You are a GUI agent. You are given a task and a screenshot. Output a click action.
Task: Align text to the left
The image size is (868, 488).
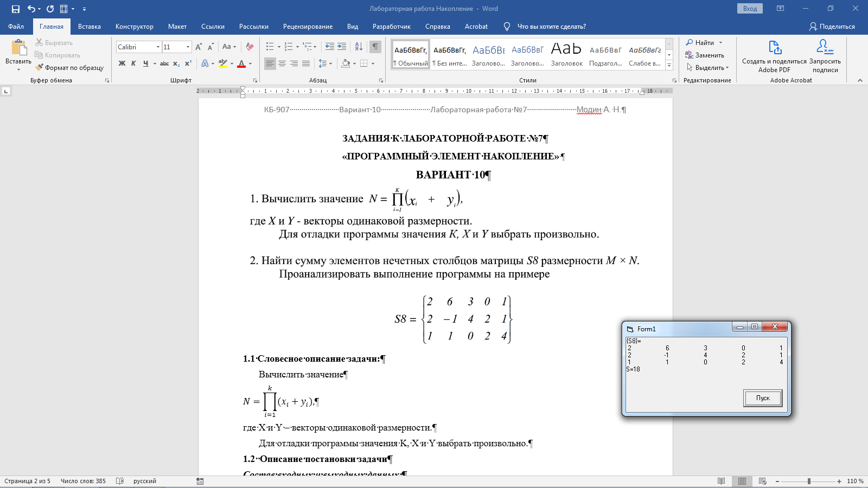pos(270,63)
